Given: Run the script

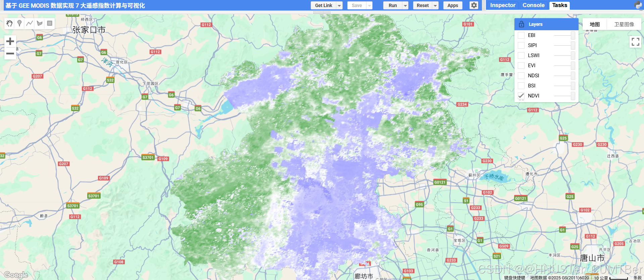Looking at the screenshot, I should (393, 5).
